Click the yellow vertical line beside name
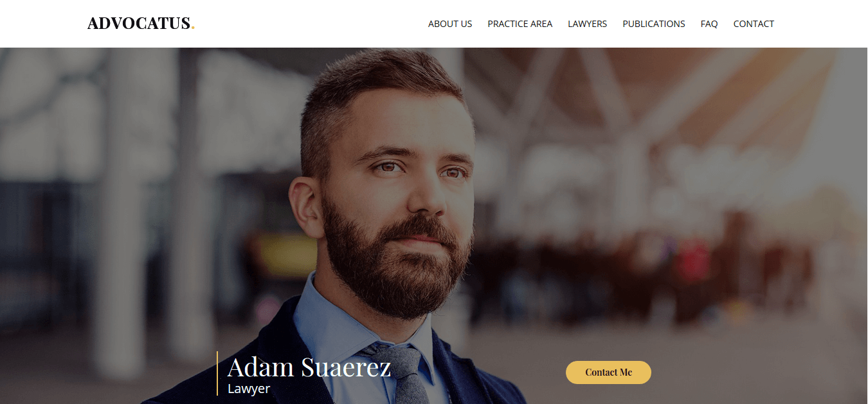The width and height of the screenshot is (868, 404). tap(218, 373)
